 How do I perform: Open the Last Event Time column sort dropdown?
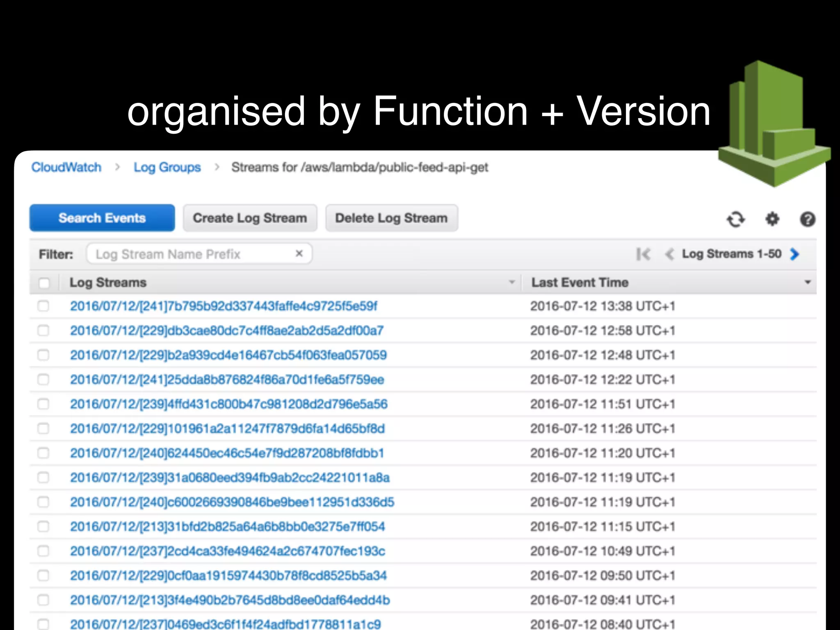coord(808,282)
